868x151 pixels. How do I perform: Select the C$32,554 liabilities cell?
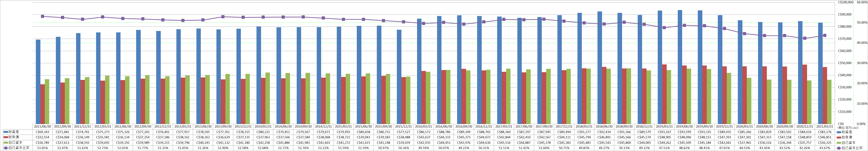[43, 137]
